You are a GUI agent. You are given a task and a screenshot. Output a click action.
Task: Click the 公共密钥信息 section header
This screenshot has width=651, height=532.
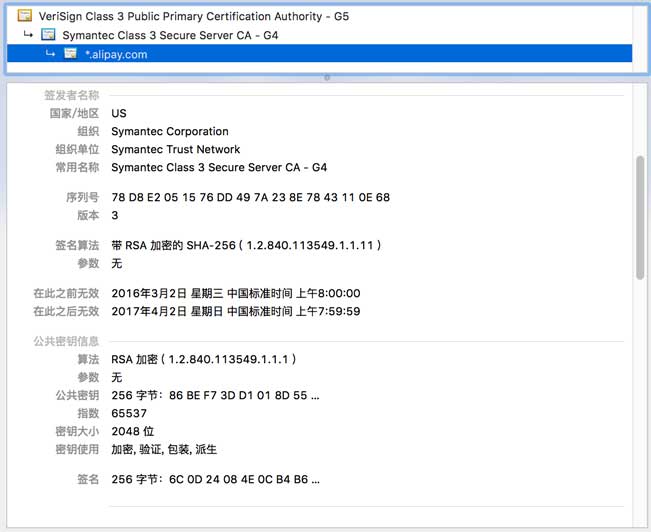point(66,341)
